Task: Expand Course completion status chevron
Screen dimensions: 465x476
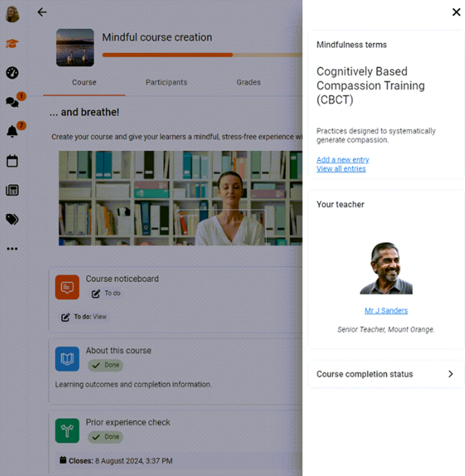Action: (451, 374)
